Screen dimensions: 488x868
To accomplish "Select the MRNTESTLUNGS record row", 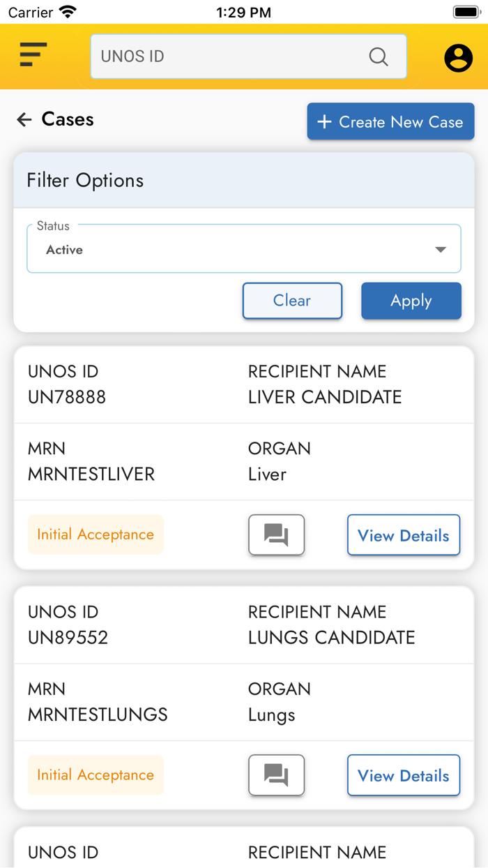I will pos(98,703).
